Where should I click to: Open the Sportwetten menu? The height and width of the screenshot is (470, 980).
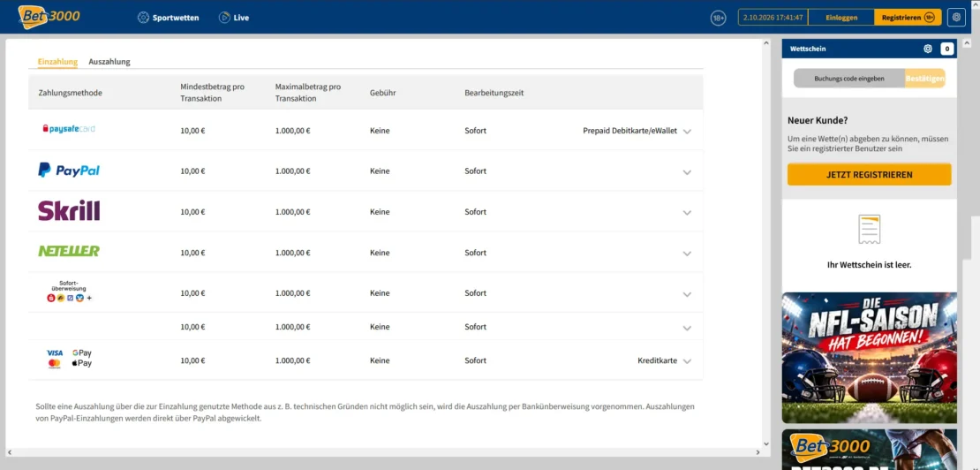pos(168,18)
